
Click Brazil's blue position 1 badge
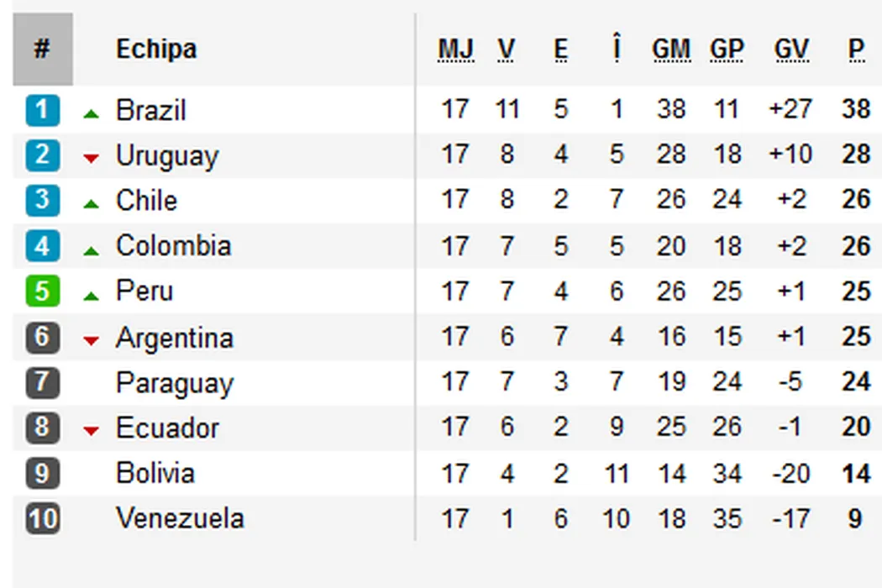pos(42,110)
